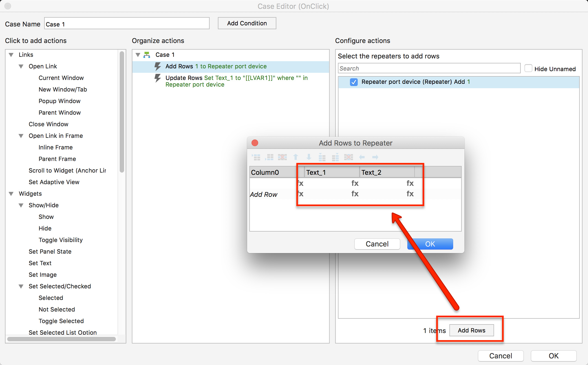Click the fx icon under Text_1 in first row
Image resolution: width=588 pixels, height=365 pixels.
tap(355, 183)
